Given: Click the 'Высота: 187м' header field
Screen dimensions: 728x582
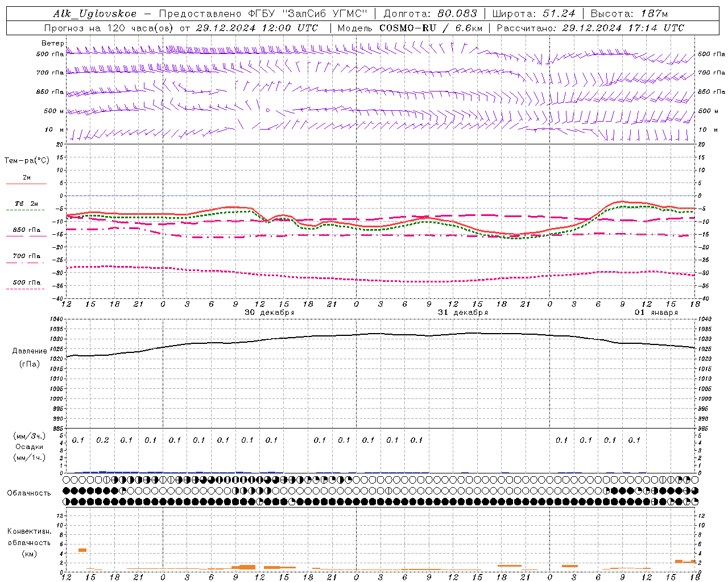Looking at the screenshot, I should coord(629,14).
